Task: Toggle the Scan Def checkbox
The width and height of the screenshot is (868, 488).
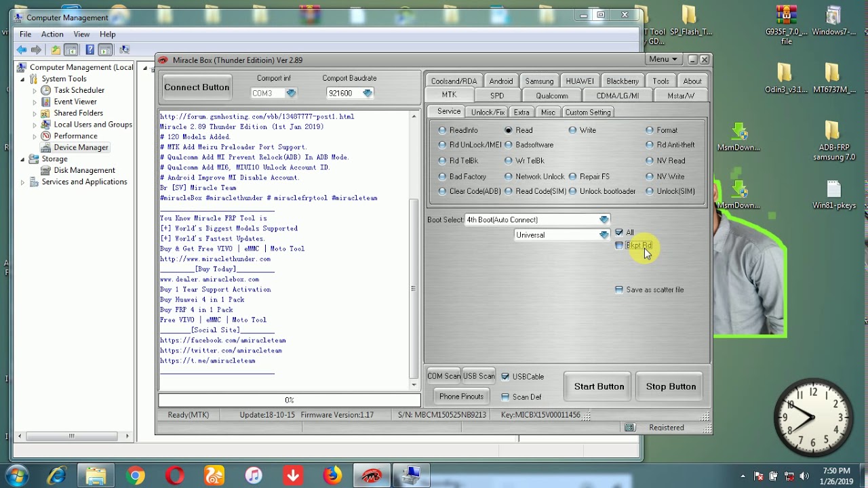Action: pyautogui.click(x=505, y=397)
